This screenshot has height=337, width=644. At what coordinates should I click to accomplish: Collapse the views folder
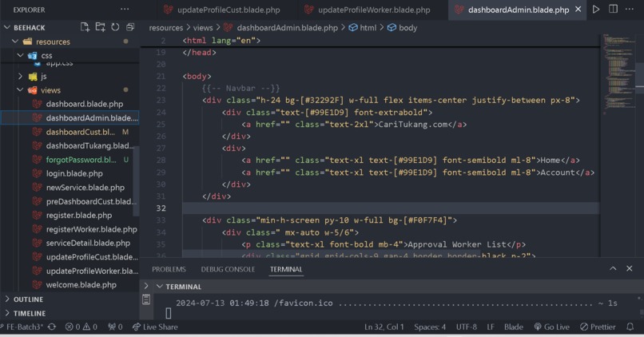click(20, 90)
